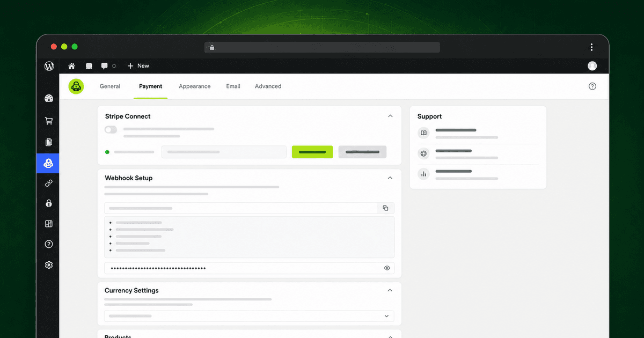Image resolution: width=644 pixels, height=338 pixels.
Task: Open the padlock sidebar icon
Action: pos(49,203)
